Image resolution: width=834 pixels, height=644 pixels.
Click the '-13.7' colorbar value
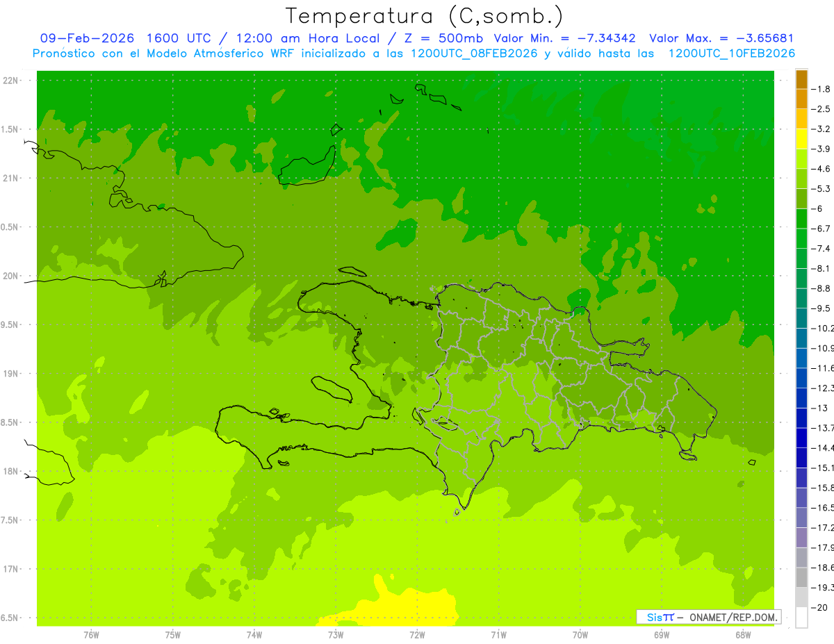tap(823, 427)
